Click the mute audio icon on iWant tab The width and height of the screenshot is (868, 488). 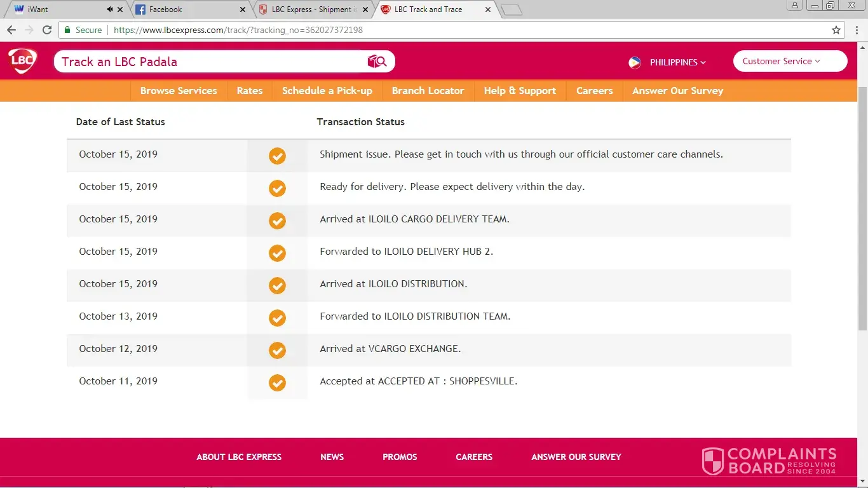coord(111,10)
